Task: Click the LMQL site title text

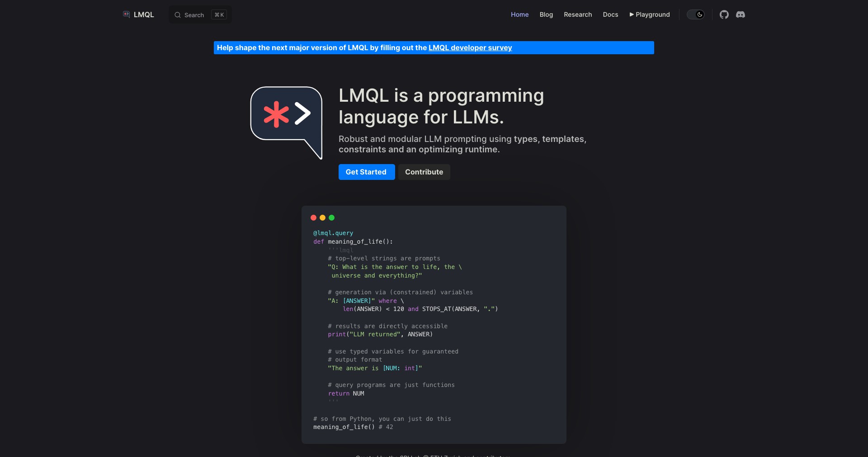Action: point(144,14)
